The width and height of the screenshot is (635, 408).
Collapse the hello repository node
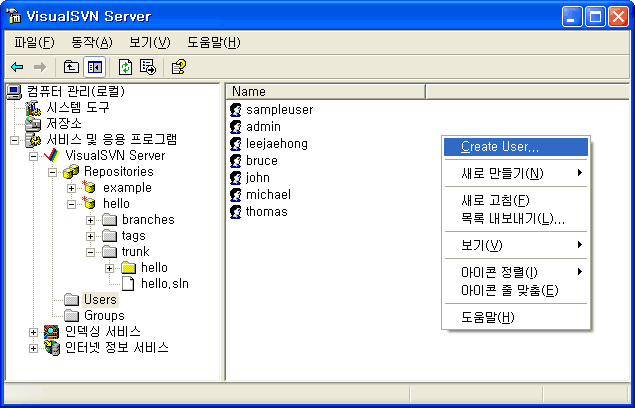(72, 204)
